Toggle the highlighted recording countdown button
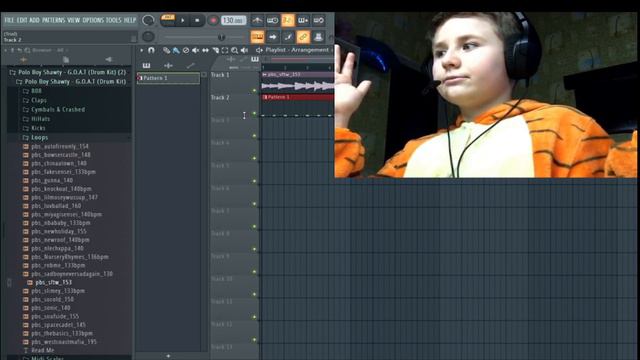This screenshot has height=360, width=640. coord(288,20)
